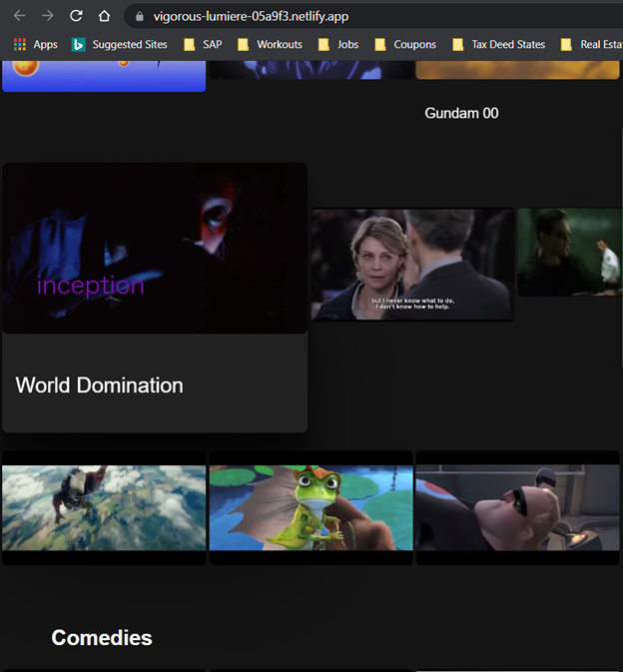
Task: Open the masked Incredibles character thumbnail
Action: (x=517, y=508)
